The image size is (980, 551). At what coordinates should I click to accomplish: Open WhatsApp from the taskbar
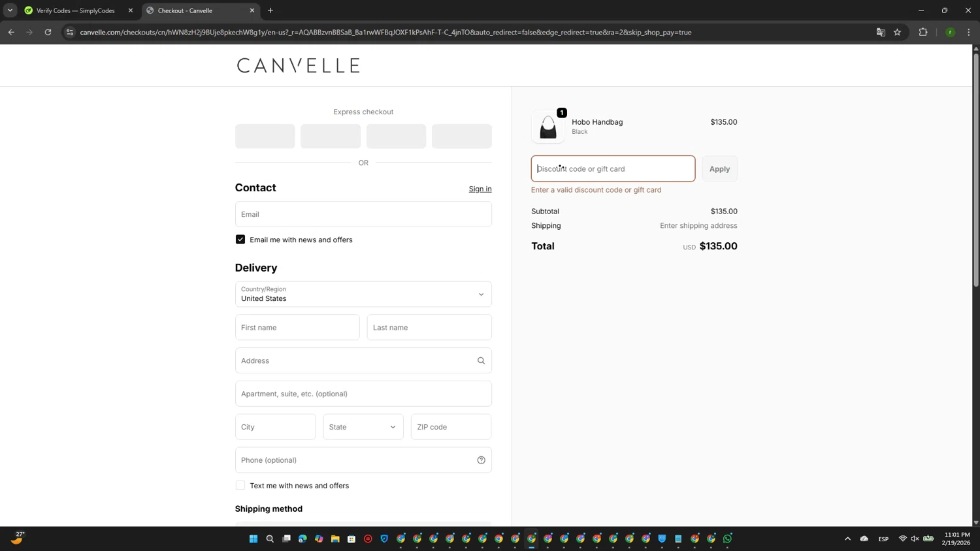[x=727, y=539]
